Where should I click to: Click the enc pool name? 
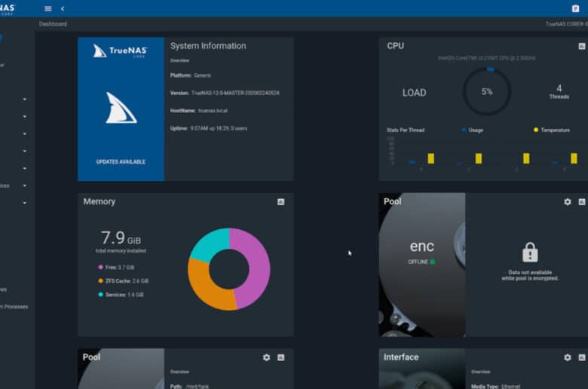tap(422, 246)
